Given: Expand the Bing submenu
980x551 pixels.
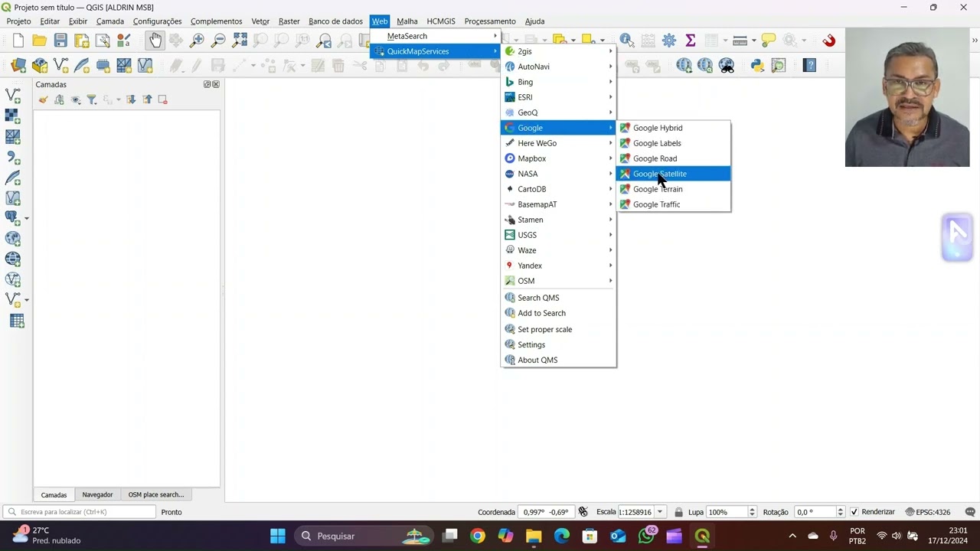Looking at the screenshot, I should (558, 82).
